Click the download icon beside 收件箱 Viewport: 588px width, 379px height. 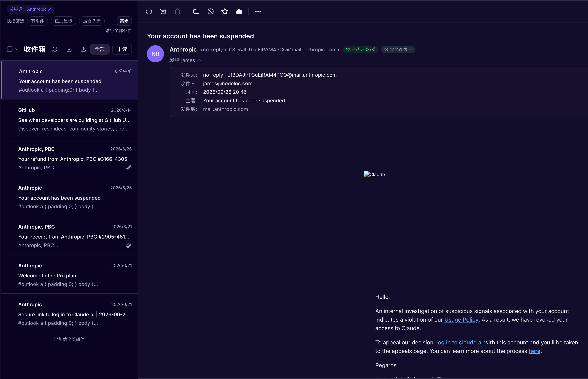(x=69, y=49)
